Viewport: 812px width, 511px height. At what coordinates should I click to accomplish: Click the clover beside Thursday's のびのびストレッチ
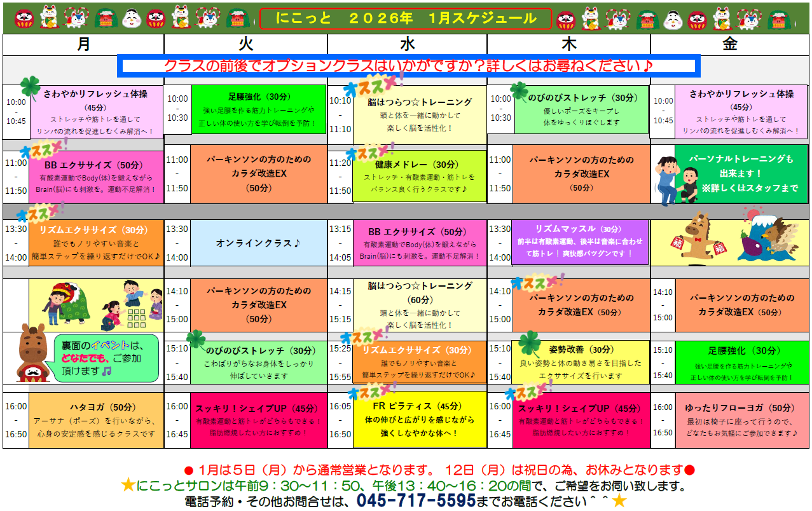click(518, 91)
